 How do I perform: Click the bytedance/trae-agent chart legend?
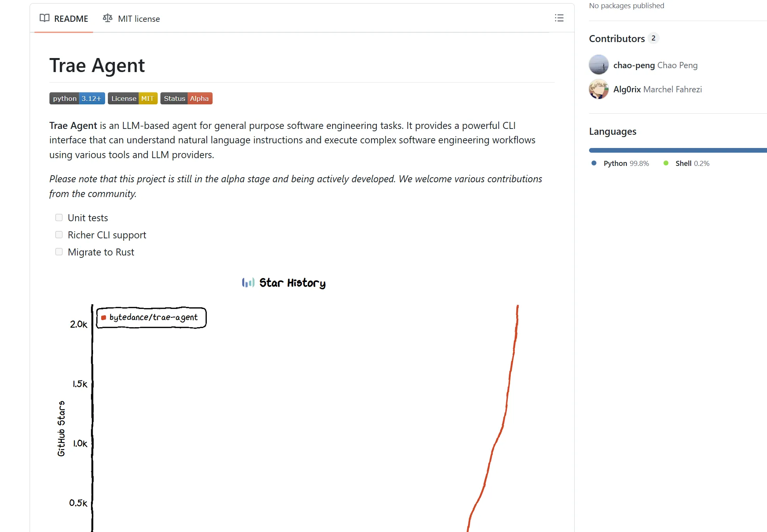[151, 318]
